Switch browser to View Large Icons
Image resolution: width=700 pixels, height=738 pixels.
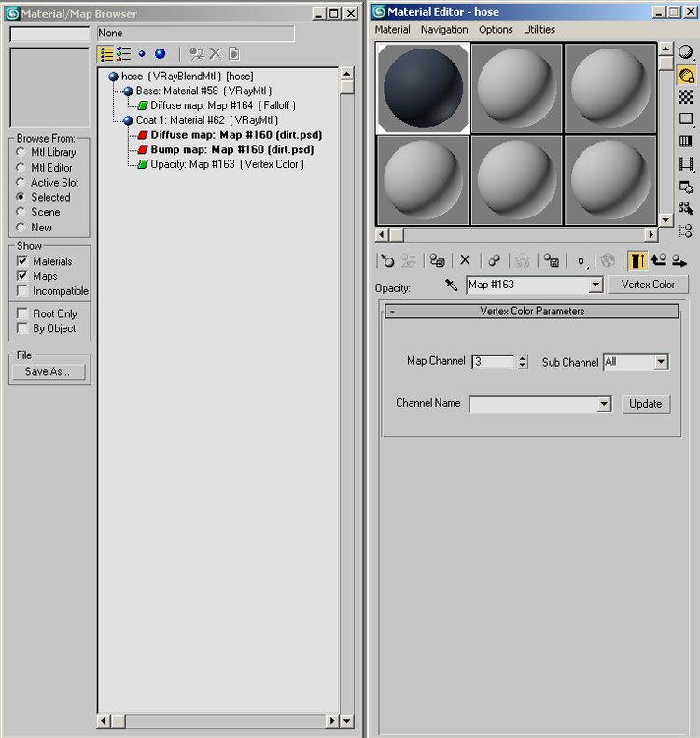tap(160, 54)
